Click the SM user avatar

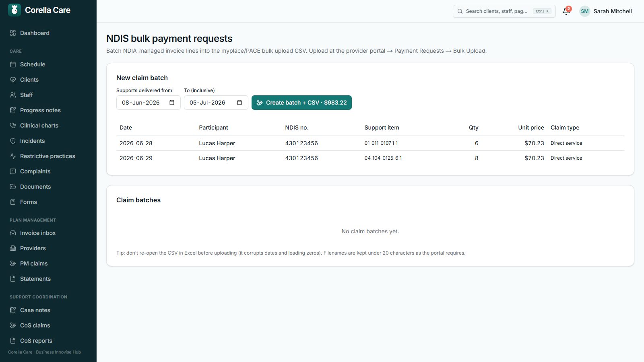point(585,11)
